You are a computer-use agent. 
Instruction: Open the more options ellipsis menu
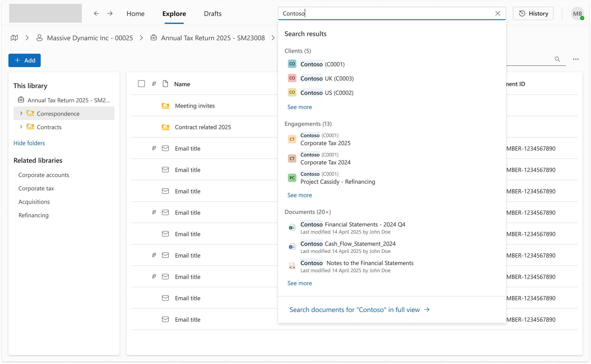click(576, 59)
